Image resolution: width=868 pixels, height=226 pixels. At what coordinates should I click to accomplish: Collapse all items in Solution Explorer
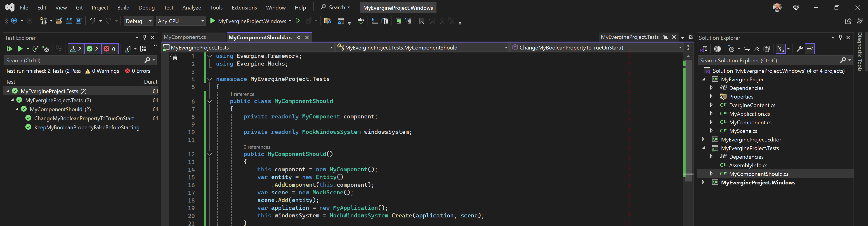tap(757, 49)
